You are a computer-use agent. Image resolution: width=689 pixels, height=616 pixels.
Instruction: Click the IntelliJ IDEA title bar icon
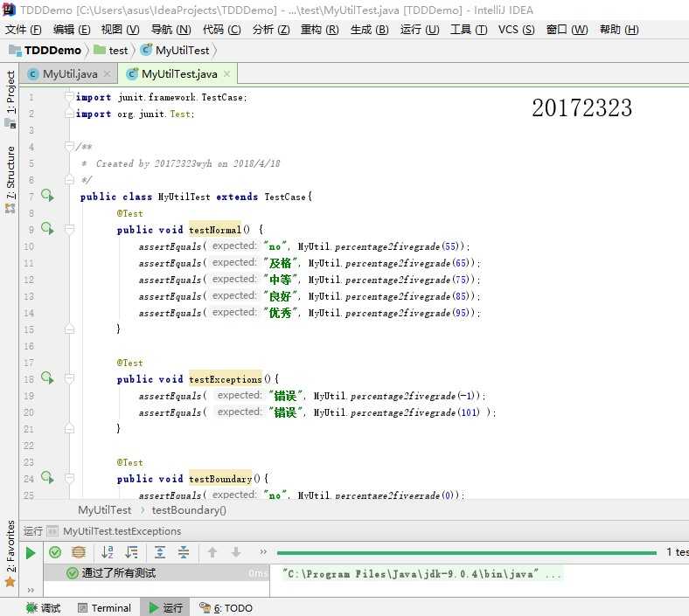[x=9, y=10]
